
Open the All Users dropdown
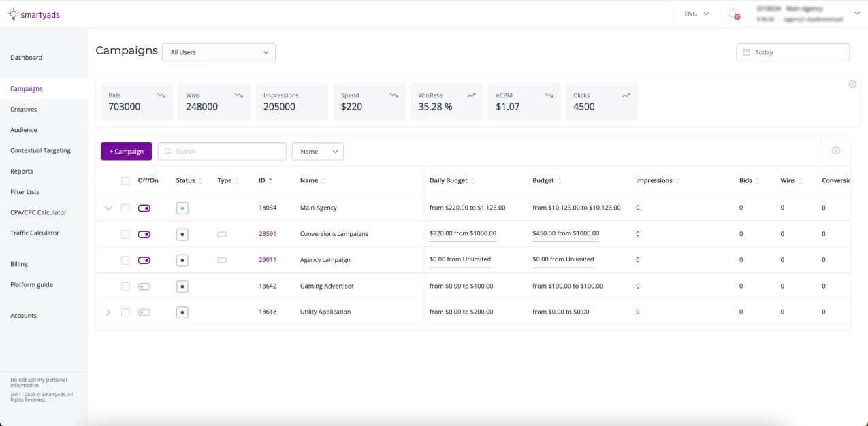(x=219, y=52)
